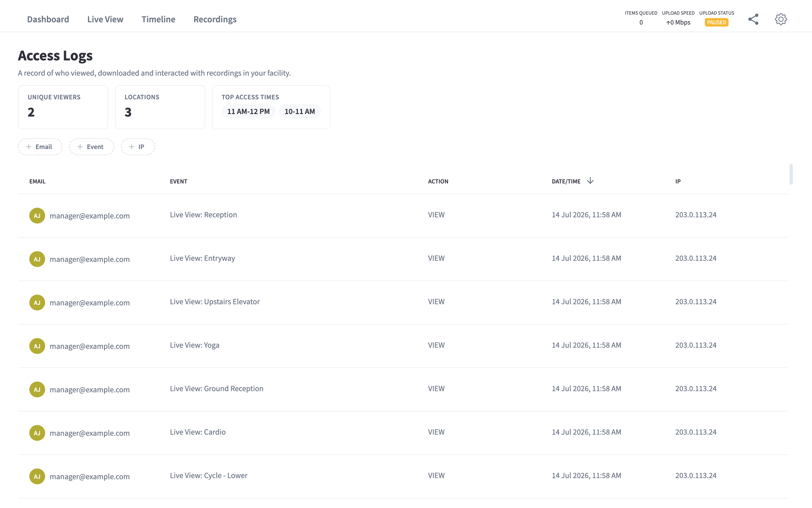Click the table vertical scrollbar thumb
Screen dimensions: 812x508
(791, 174)
